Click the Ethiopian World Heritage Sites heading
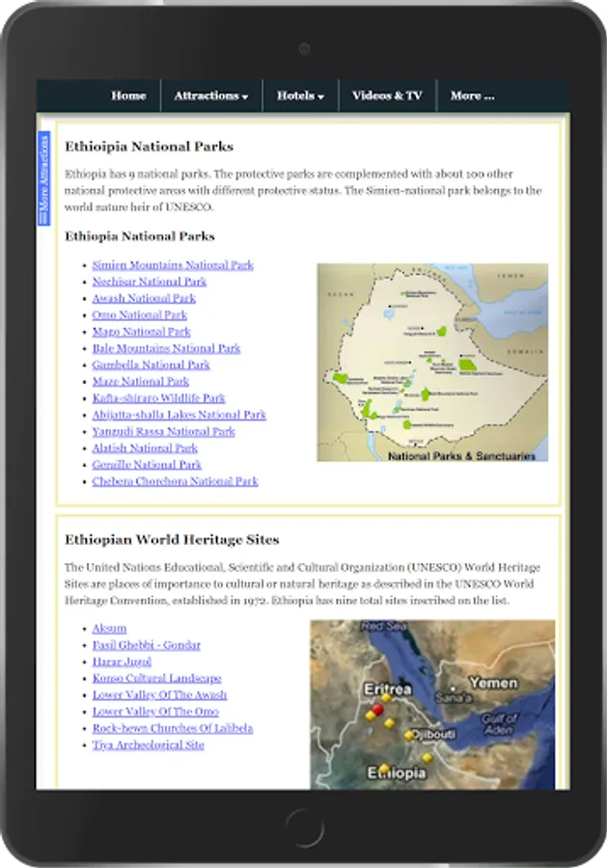This screenshot has height=868, width=607. pos(172,540)
